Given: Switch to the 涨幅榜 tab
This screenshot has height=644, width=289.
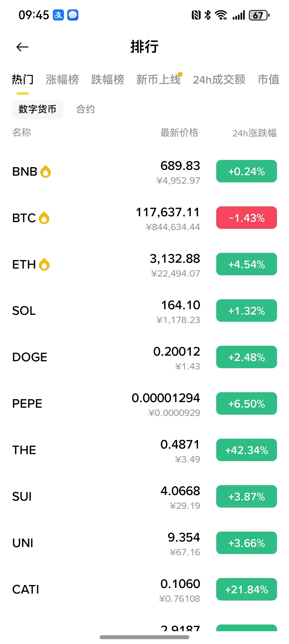Looking at the screenshot, I should pos(62,80).
